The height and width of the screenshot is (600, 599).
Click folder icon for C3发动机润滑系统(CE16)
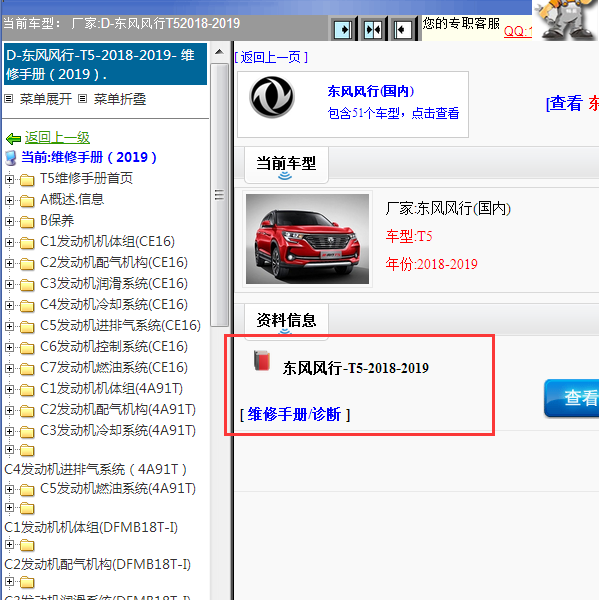27,285
